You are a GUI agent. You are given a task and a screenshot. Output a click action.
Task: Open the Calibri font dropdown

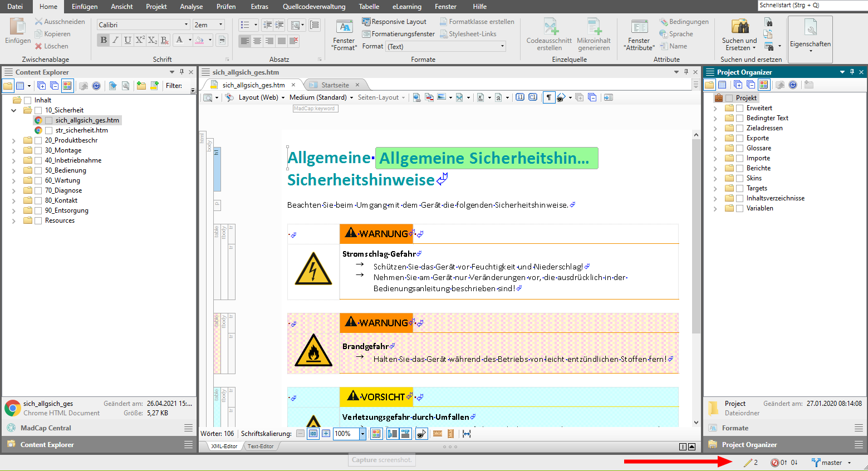click(186, 24)
